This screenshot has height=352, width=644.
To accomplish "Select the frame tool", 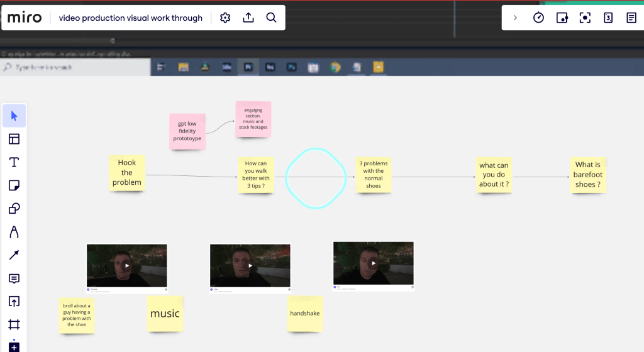I will [x=14, y=325].
